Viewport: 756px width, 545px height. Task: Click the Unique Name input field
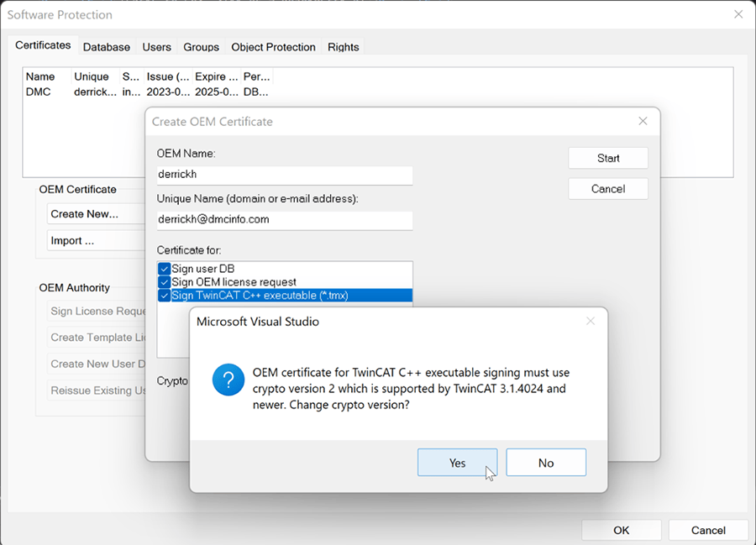pos(285,220)
